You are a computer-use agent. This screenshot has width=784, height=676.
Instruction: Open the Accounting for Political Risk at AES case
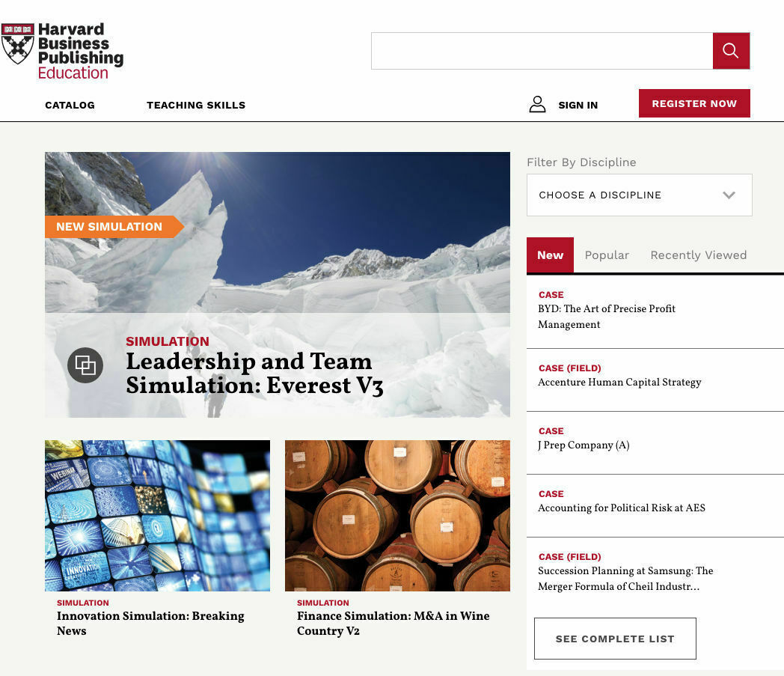(621, 508)
